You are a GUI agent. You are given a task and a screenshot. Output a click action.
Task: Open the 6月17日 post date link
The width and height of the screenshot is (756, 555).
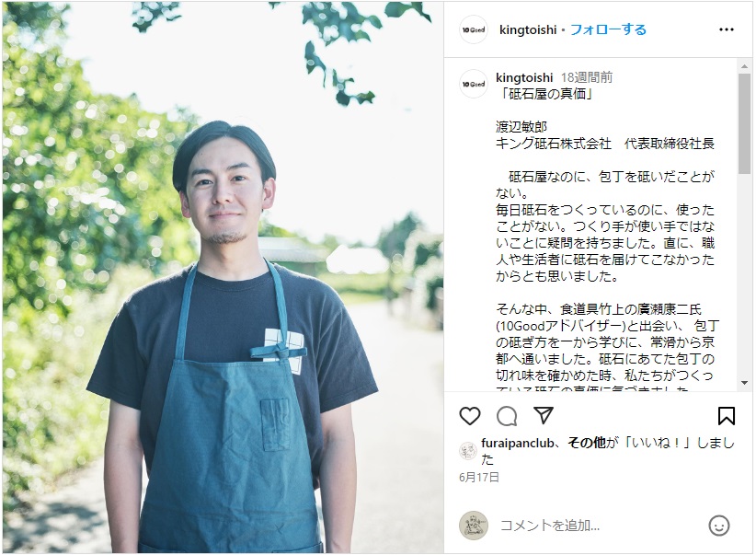tap(479, 477)
